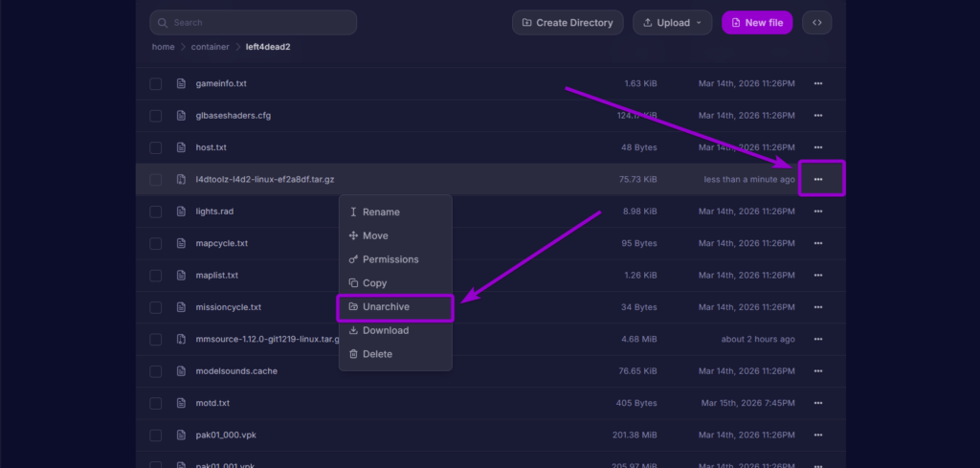The image size is (980, 468).
Task: Tick the checkbox for gameinfo.txt
Action: [156, 83]
